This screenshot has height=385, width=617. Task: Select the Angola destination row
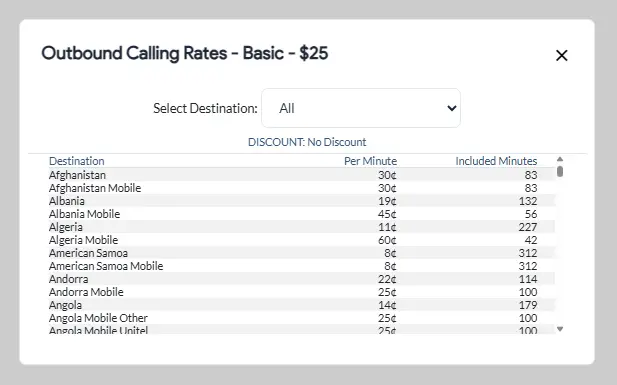pyautogui.click(x=301, y=305)
